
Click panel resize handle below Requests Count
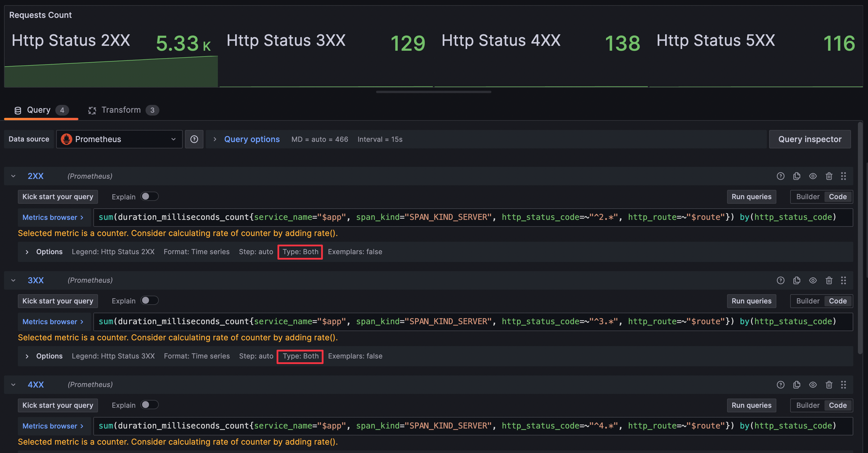(x=433, y=92)
